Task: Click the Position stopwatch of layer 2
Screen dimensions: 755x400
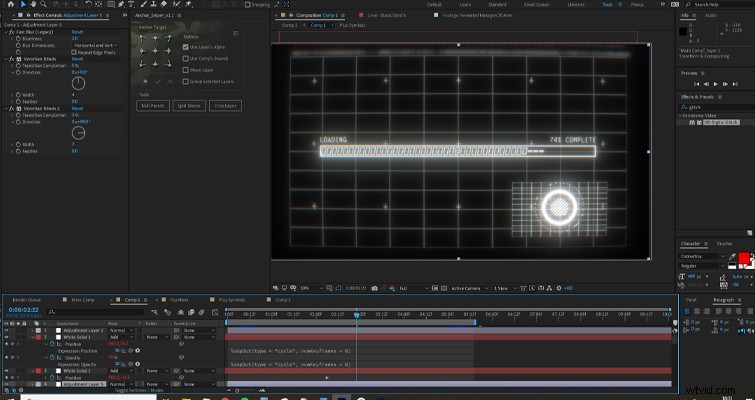Action: 52,344
